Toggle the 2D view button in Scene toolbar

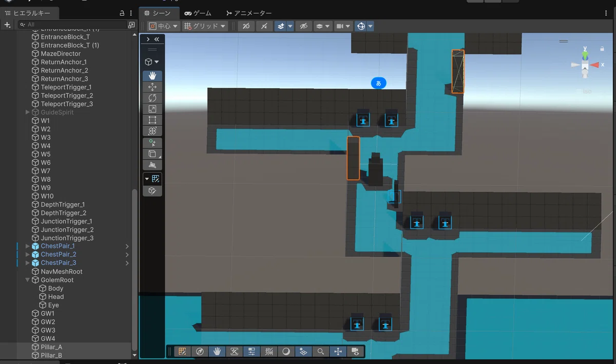[x=246, y=26]
